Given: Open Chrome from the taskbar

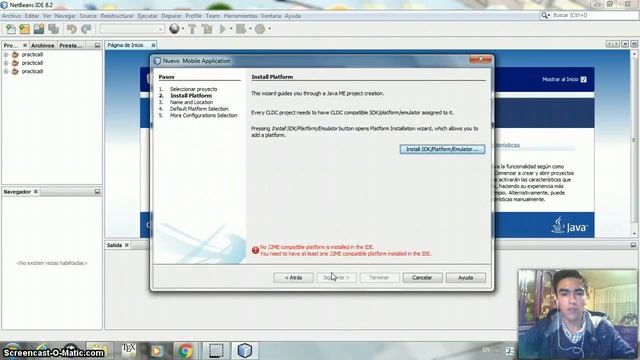Looking at the screenshot, I should pyautogui.click(x=185, y=351).
